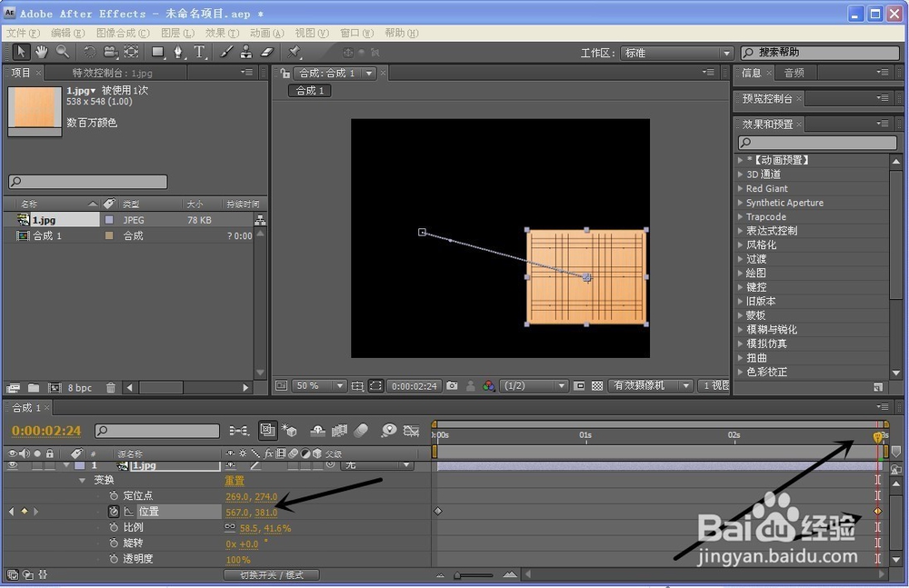909x588 pixels.
Task: Lock the 1.jpg layer
Action: pos(49,465)
